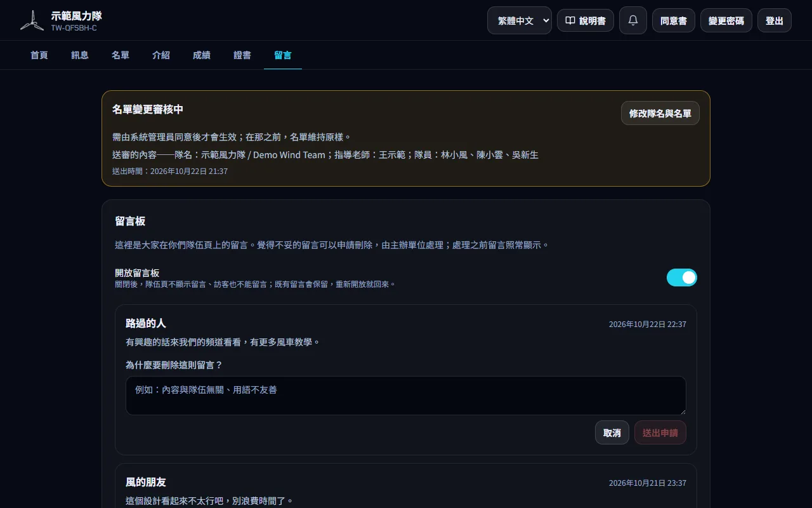Image resolution: width=812 pixels, height=508 pixels.
Task: Open the 繁體中文 language dropdown
Action: click(520, 20)
